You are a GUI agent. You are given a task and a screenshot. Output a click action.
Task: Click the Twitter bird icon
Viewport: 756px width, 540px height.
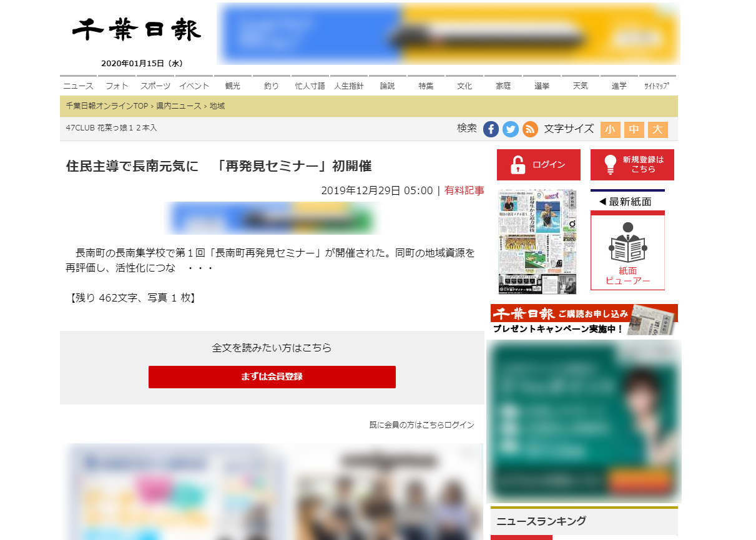pos(511,129)
